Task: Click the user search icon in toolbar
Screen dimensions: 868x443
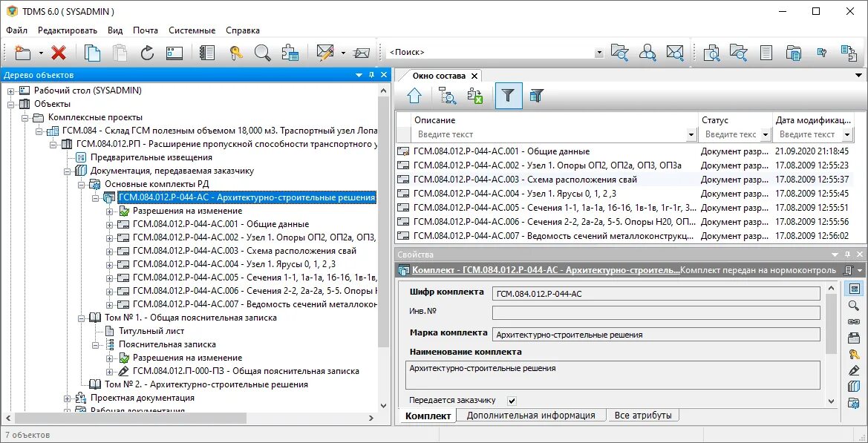Action: pyautogui.click(x=647, y=53)
